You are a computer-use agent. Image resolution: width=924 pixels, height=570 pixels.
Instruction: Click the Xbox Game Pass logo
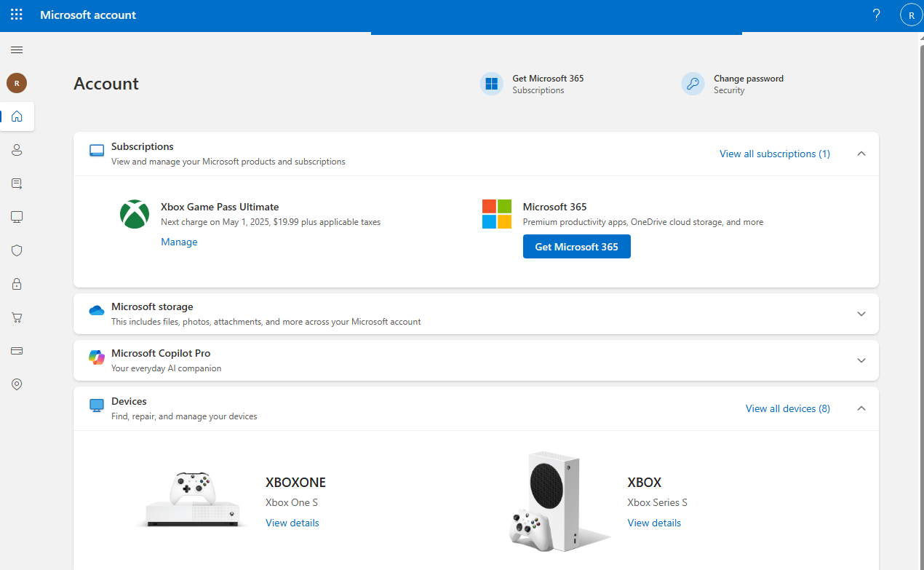click(135, 214)
